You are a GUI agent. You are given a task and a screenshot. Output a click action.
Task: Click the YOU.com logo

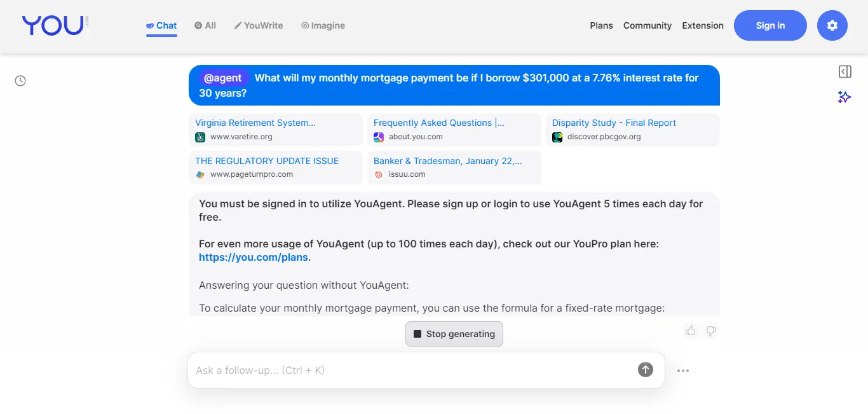(55, 25)
